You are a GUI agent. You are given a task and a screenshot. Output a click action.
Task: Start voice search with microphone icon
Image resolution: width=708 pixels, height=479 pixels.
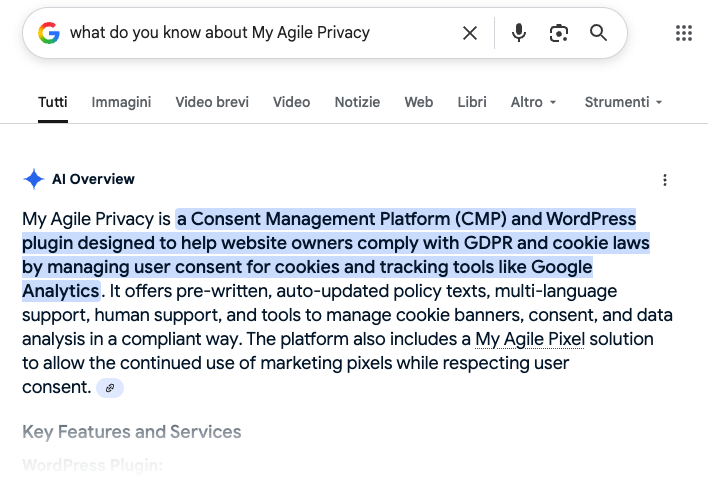pyautogui.click(x=518, y=33)
